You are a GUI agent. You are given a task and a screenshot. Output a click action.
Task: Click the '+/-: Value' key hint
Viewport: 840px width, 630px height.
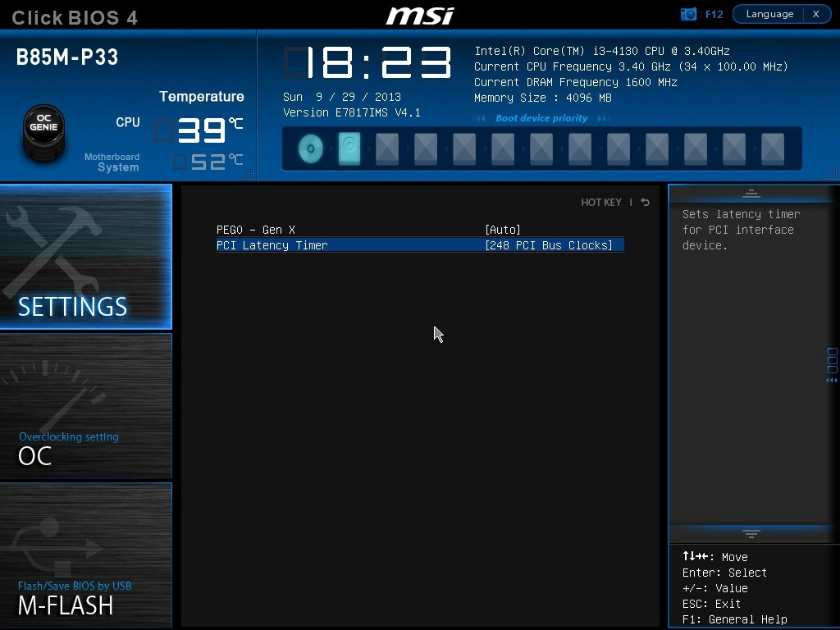[x=714, y=588]
